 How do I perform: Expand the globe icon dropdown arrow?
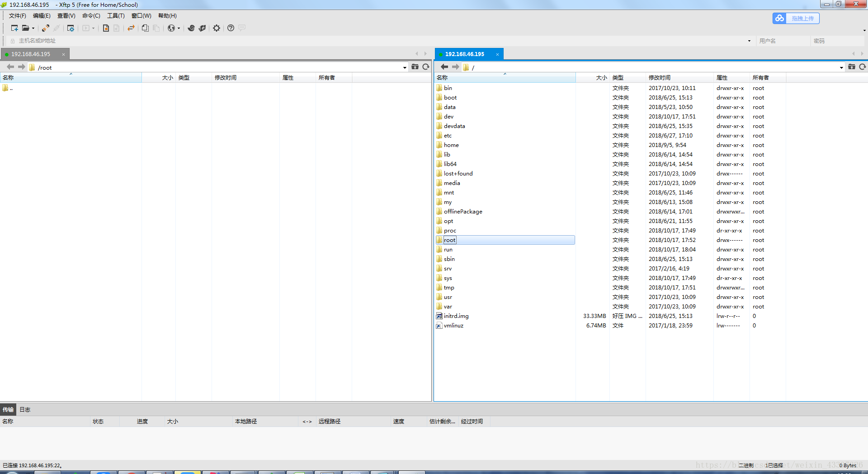click(x=179, y=28)
